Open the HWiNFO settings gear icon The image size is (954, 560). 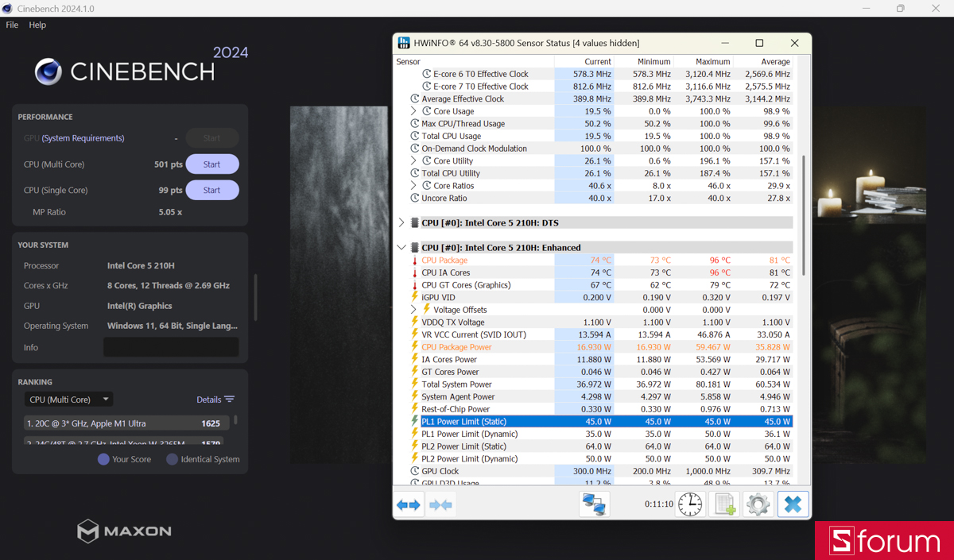pos(757,504)
